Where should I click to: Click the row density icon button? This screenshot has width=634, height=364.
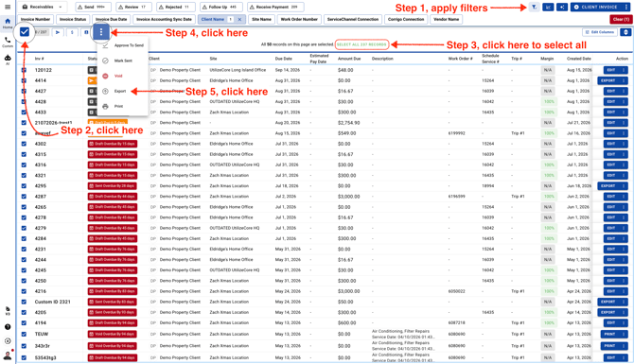click(625, 32)
